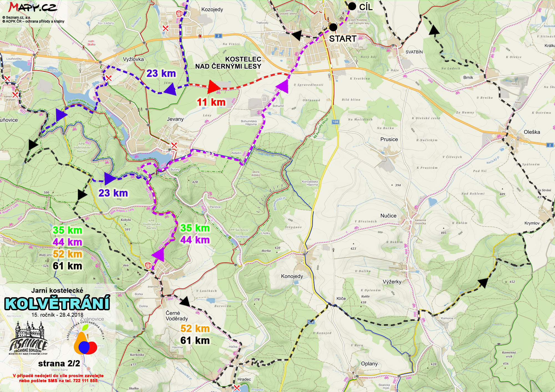Click the Asanace castle logo
The width and height of the screenshot is (555, 392).
coord(29,339)
